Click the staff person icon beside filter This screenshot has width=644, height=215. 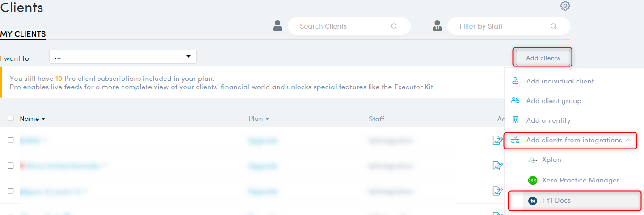pyautogui.click(x=437, y=26)
